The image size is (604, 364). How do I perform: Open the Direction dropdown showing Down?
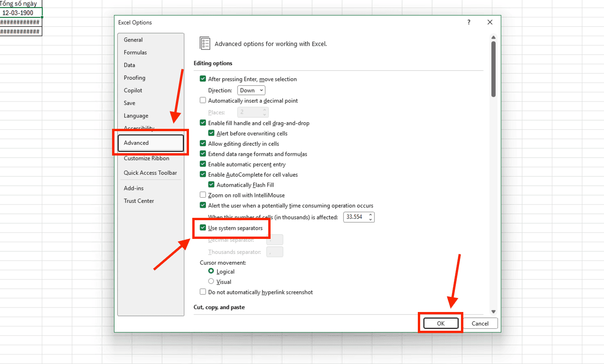(x=252, y=90)
